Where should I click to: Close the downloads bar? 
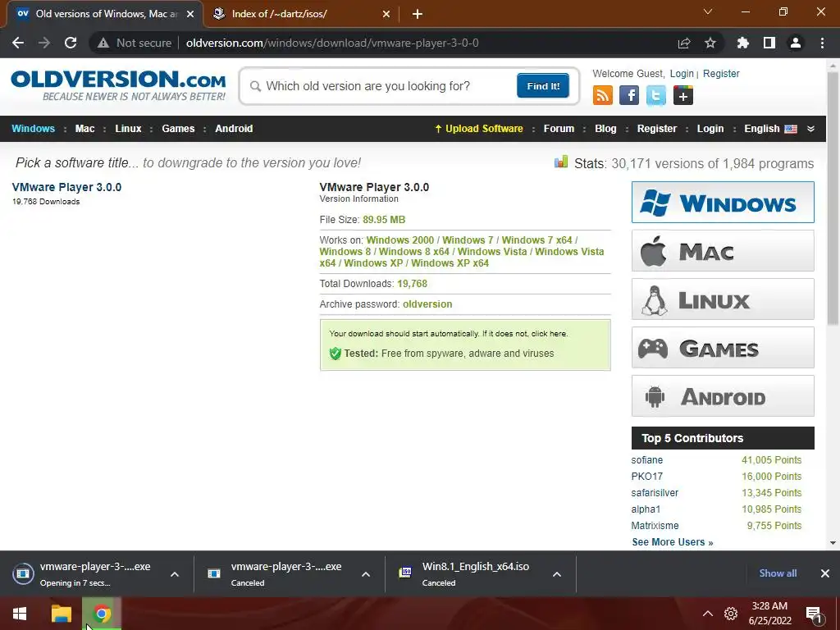(x=825, y=573)
